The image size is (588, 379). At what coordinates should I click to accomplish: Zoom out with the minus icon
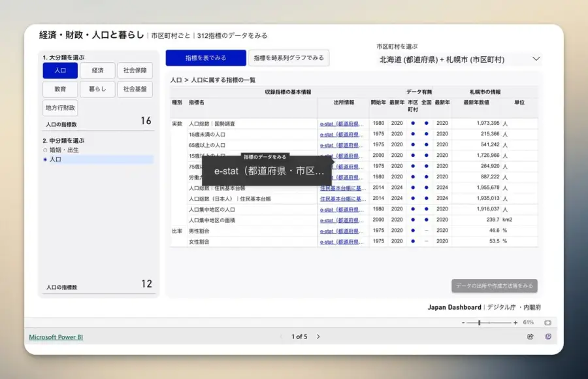(x=463, y=323)
